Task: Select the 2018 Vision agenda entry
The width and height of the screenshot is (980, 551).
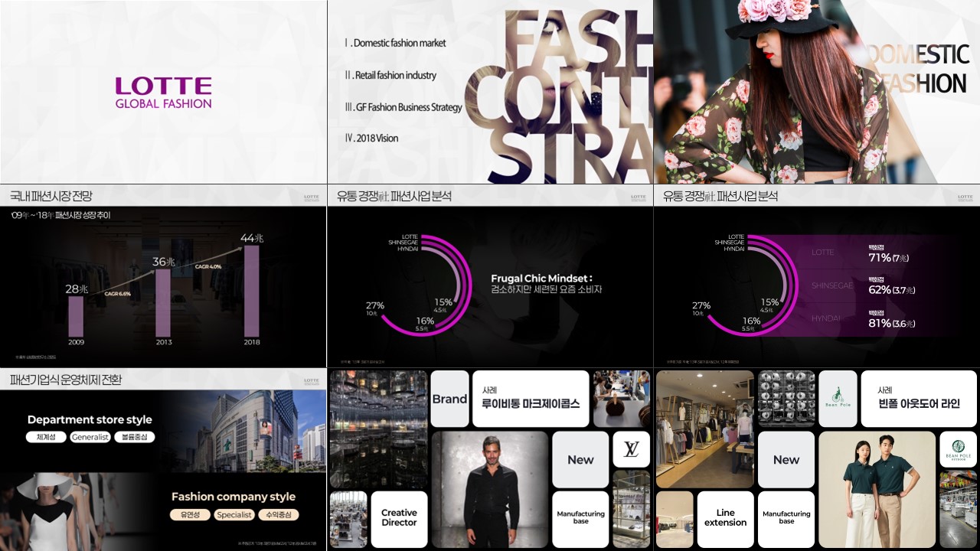Action: tap(372, 139)
